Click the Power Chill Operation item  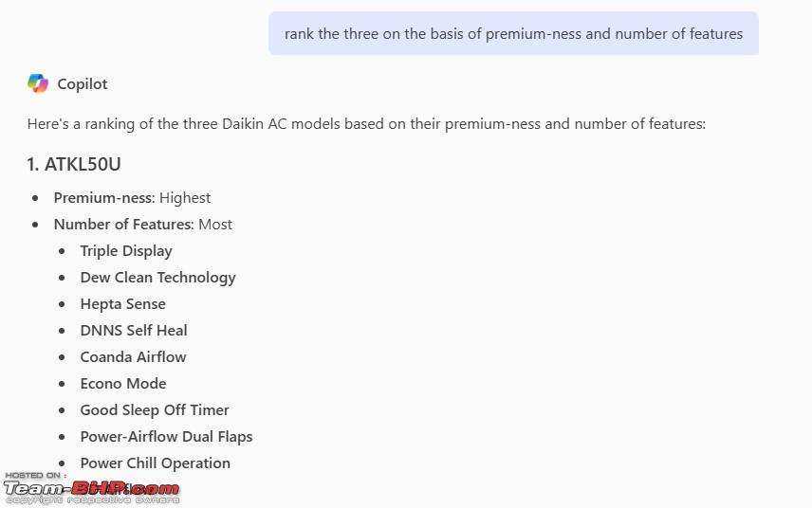click(156, 463)
